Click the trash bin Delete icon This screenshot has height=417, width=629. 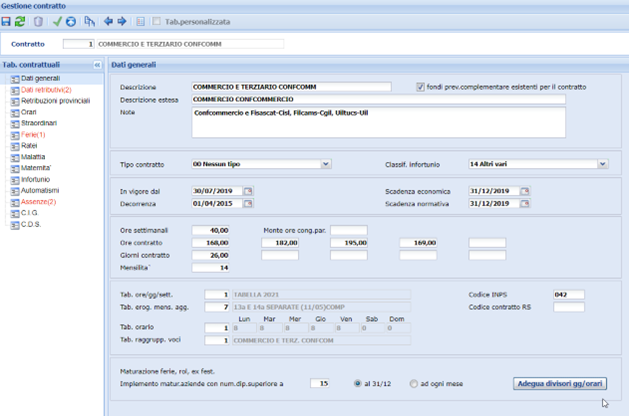(38, 22)
